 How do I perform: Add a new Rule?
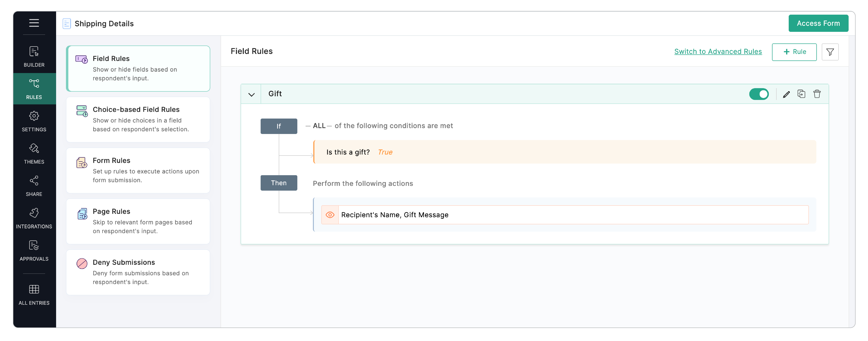pyautogui.click(x=794, y=52)
